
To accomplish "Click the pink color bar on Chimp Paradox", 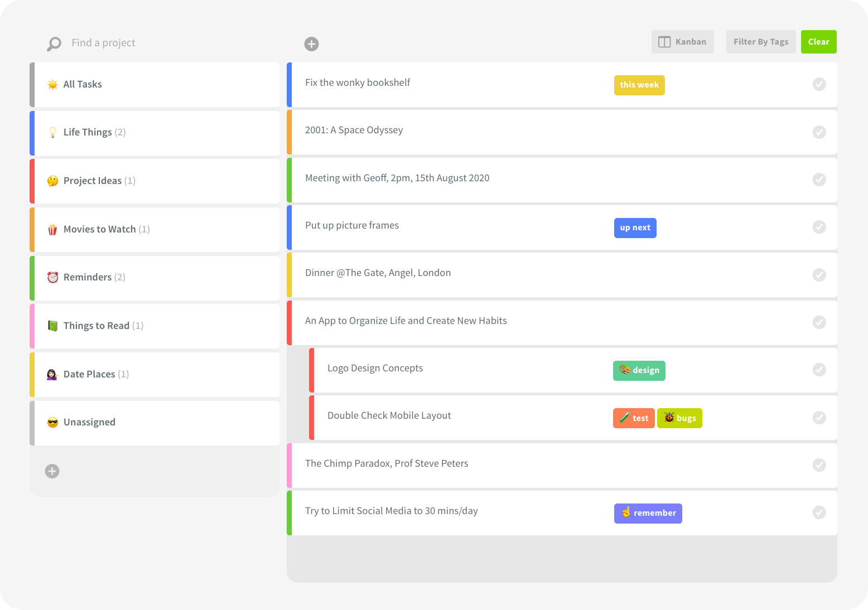I will coord(289,465).
